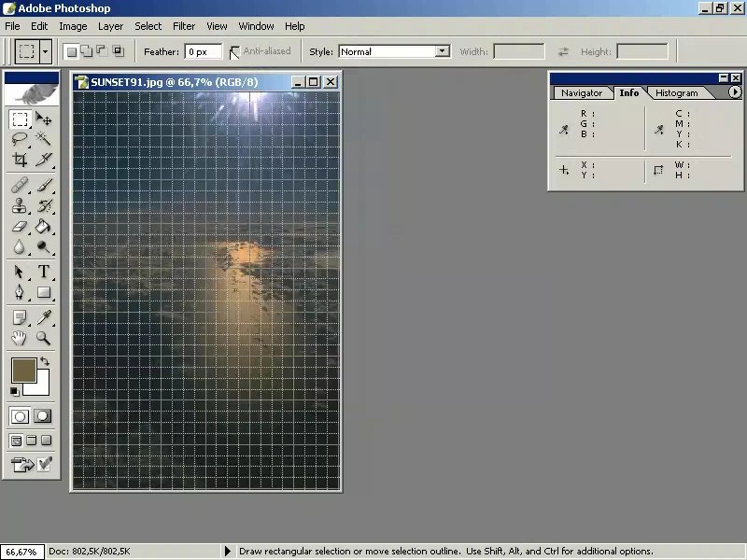The height and width of the screenshot is (560, 747).
Task: Open the Style dropdown
Action: (394, 51)
